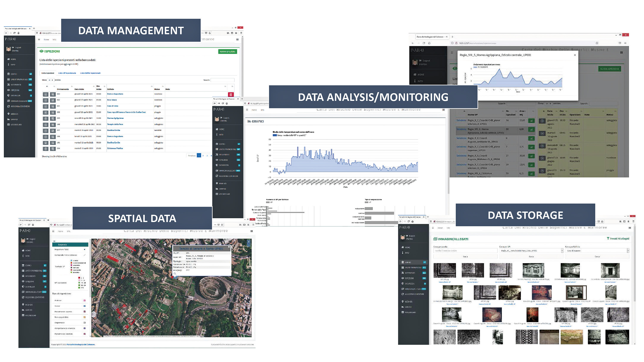The width and height of the screenshot is (644, 362).
Task: Open the Horrea Agrippiana building link
Action: [115, 118]
